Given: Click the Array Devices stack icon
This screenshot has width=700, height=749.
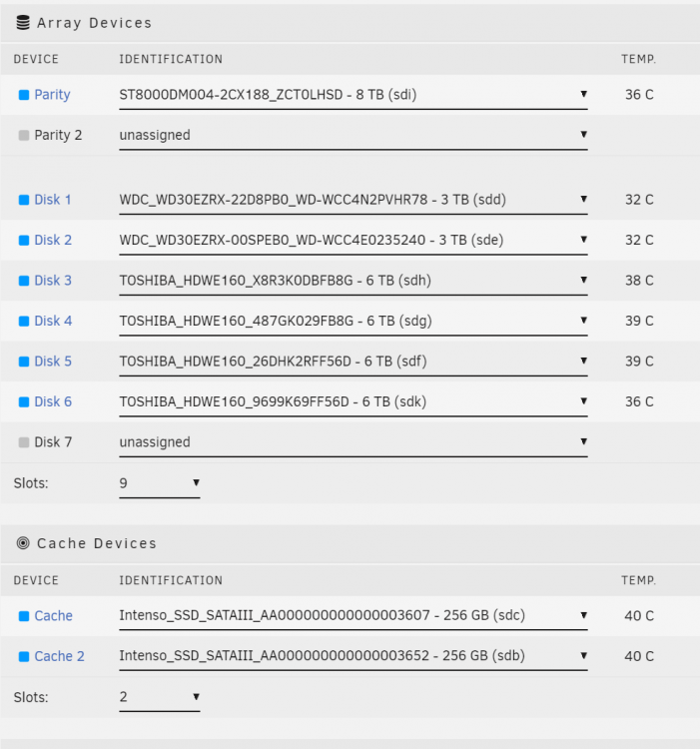Looking at the screenshot, I should pyautogui.click(x=23, y=22).
